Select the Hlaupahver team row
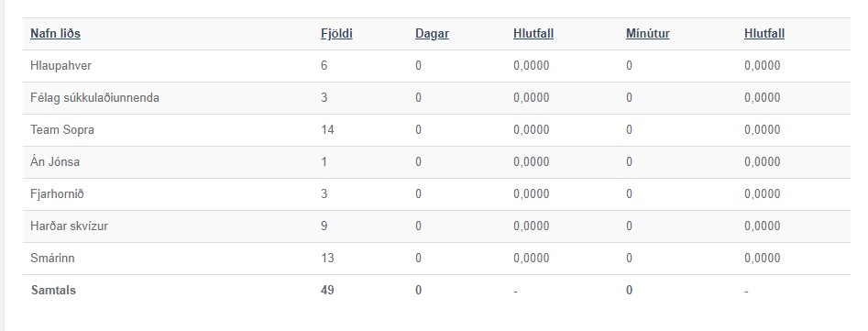 (436, 66)
